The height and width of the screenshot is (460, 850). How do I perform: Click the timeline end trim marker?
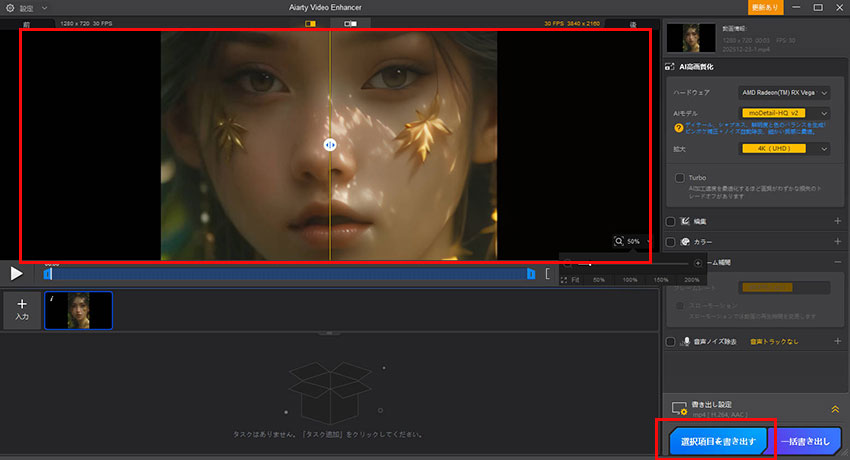pos(531,274)
